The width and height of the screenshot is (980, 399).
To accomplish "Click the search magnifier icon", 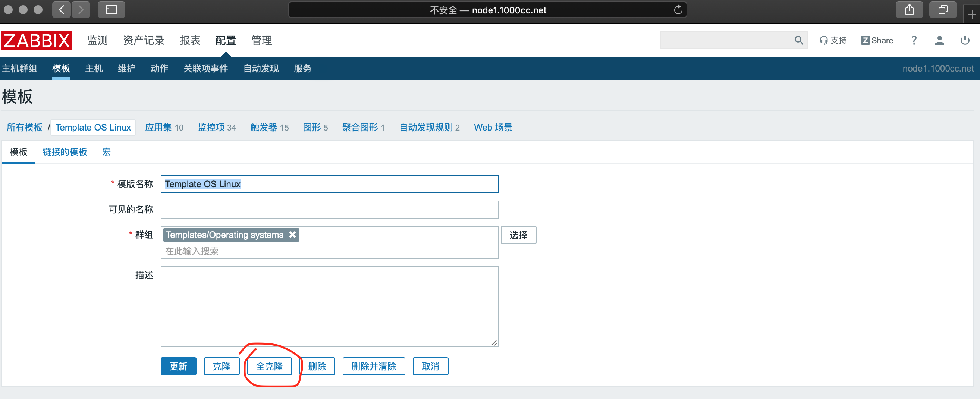I will (798, 40).
